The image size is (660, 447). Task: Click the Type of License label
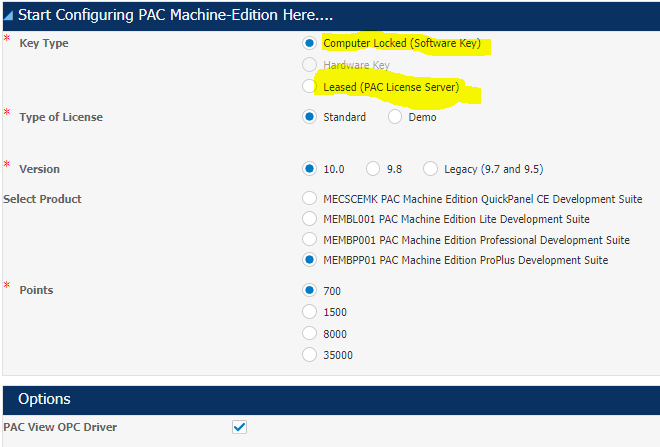(x=61, y=117)
